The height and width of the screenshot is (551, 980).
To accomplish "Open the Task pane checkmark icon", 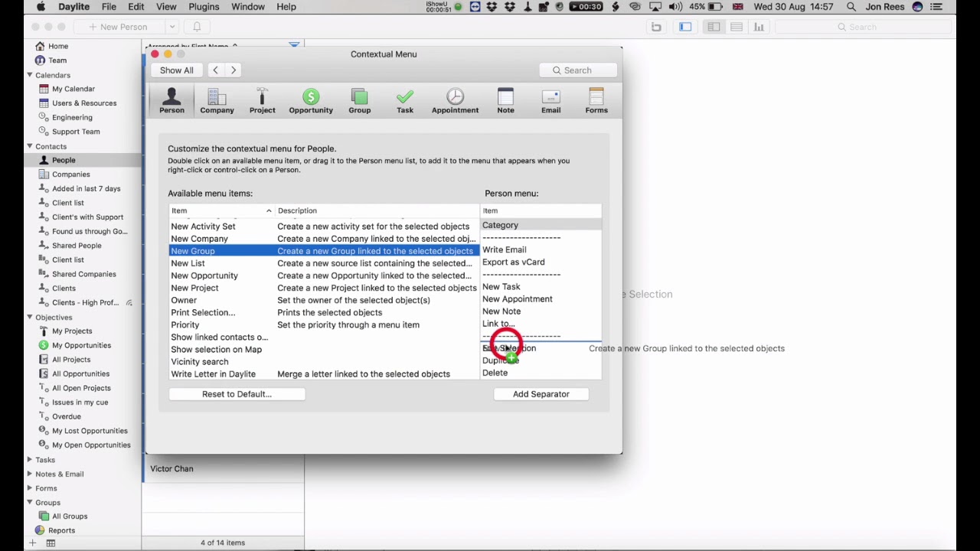I will 405,100.
